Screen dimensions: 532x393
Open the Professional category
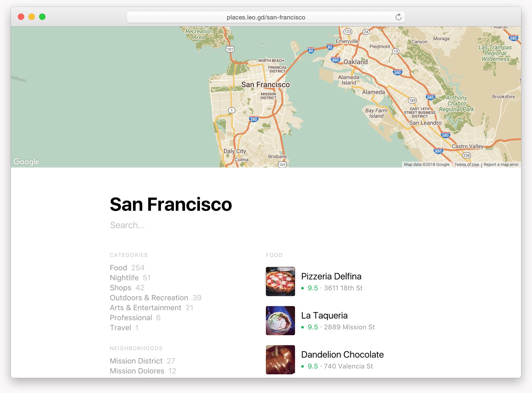(x=130, y=318)
